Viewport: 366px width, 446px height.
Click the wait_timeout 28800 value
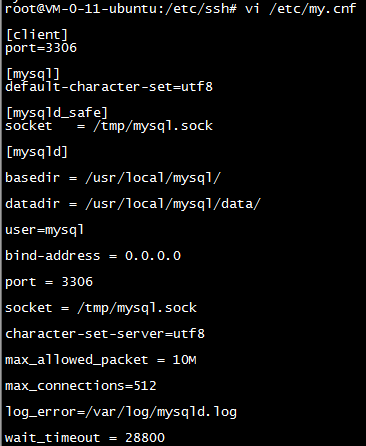(x=145, y=437)
